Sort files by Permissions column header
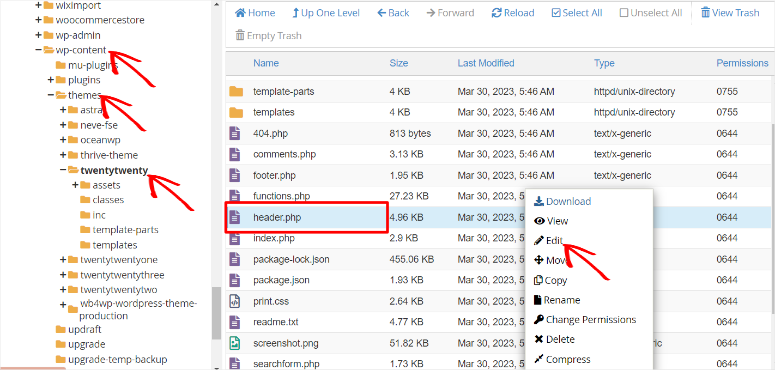Screen dimensions: 775x370 coord(742,63)
